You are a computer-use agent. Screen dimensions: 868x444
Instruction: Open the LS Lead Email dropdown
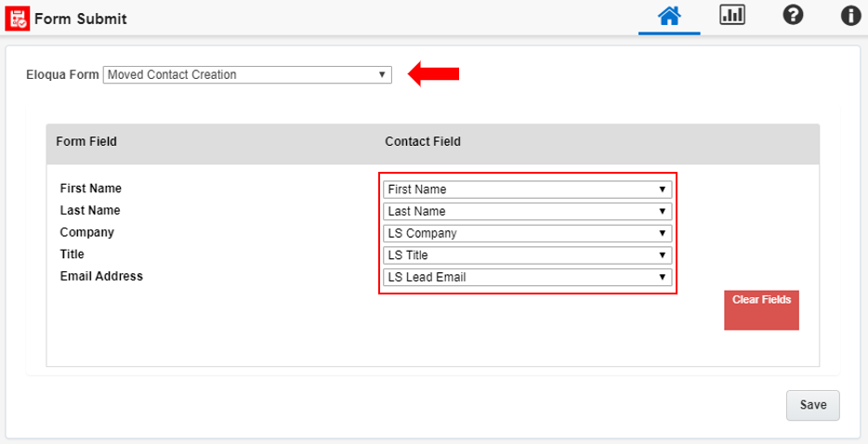[x=528, y=278]
